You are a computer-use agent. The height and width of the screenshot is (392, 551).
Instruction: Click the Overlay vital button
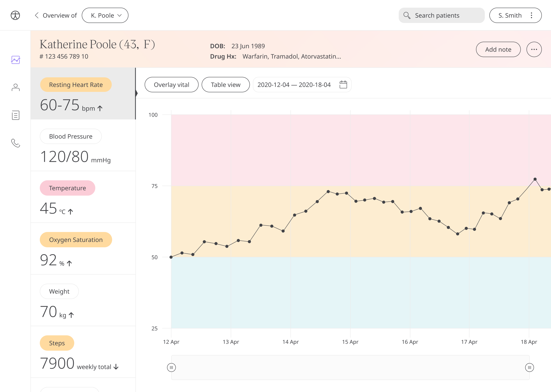coord(171,84)
